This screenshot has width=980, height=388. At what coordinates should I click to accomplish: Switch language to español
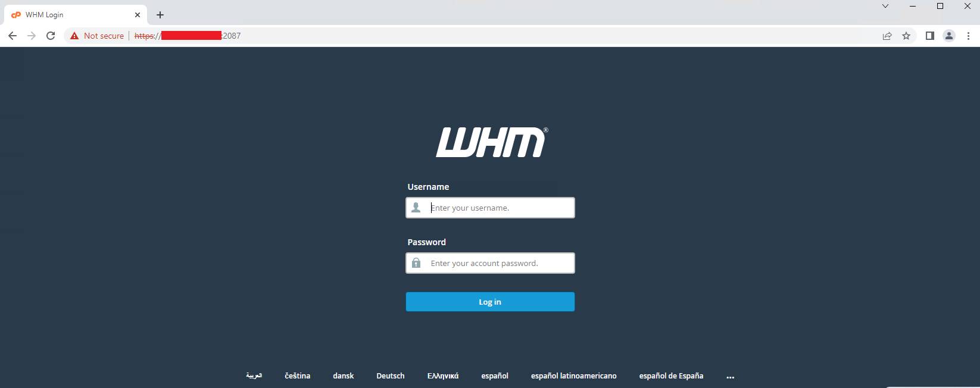click(495, 376)
